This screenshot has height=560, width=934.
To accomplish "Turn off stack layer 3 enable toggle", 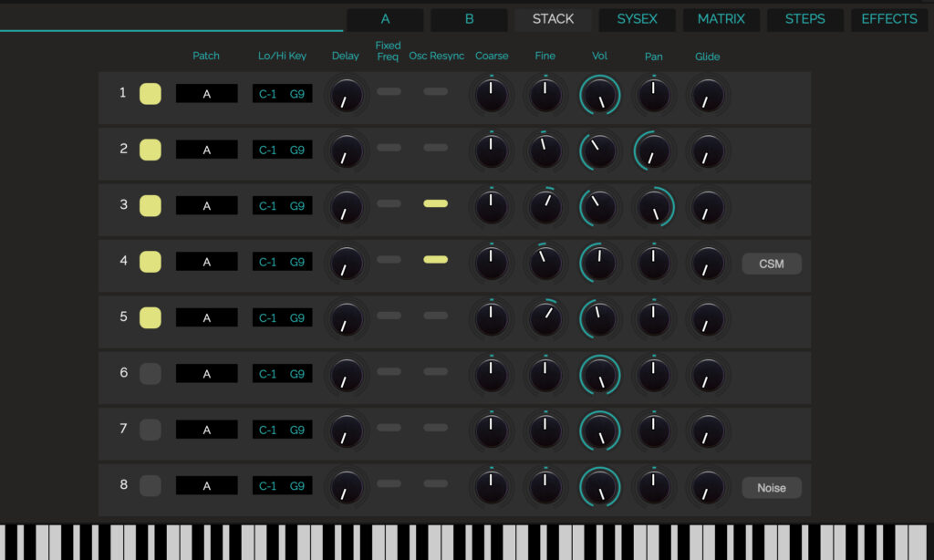I will point(150,206).
